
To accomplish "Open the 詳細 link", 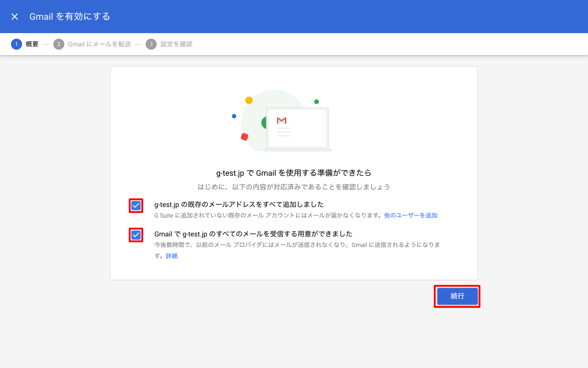I will (172, 256).
